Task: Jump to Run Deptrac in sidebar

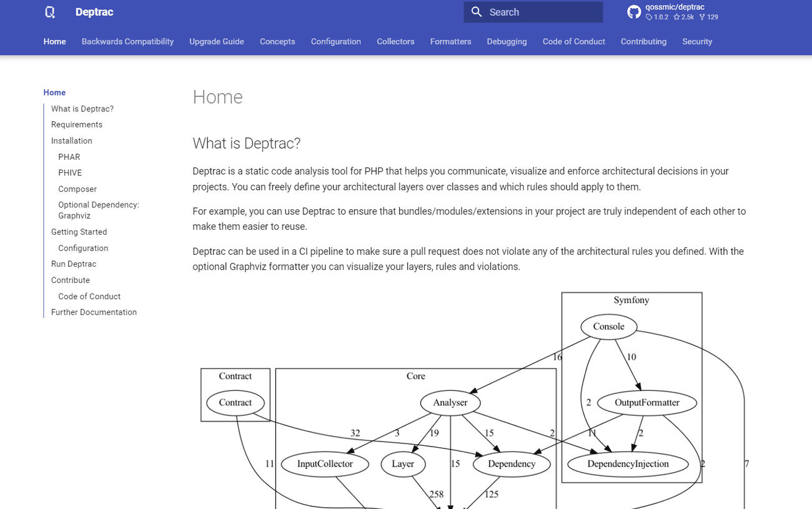Action: (x=74, y=264)
